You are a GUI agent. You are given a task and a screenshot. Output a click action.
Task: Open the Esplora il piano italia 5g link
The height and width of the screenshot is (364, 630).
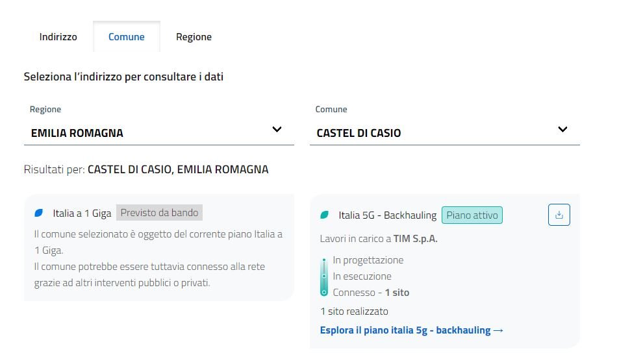click(x=405, y=330)
